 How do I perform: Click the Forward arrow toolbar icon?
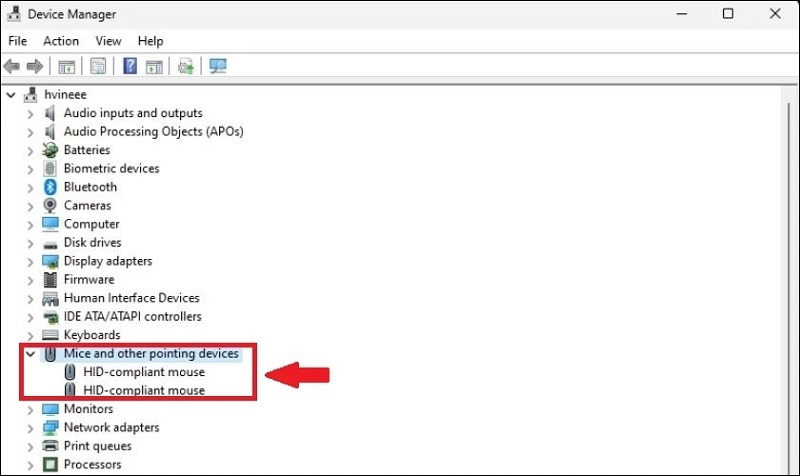(x=35, y=66)
